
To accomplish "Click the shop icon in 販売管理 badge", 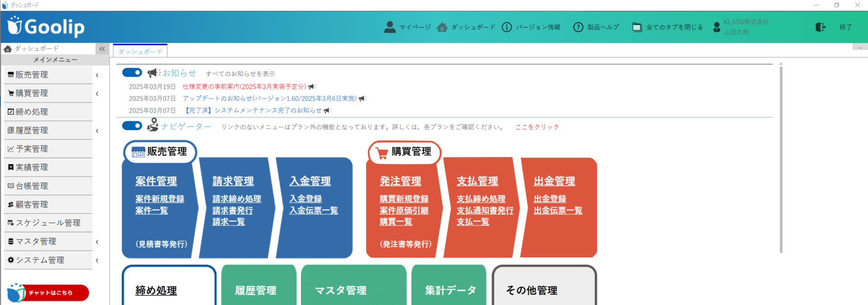I will [x=138, y=152].
